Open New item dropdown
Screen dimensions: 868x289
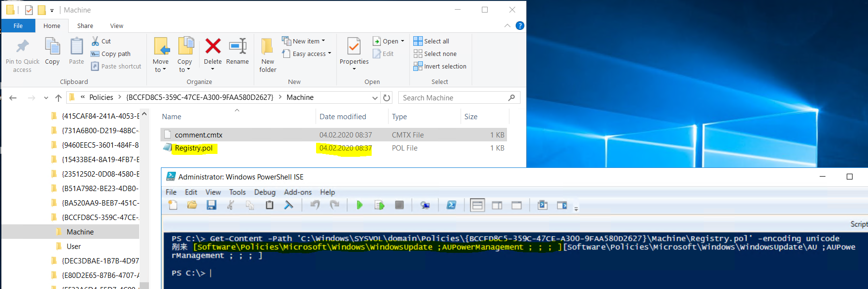click(x=304, y=41)
